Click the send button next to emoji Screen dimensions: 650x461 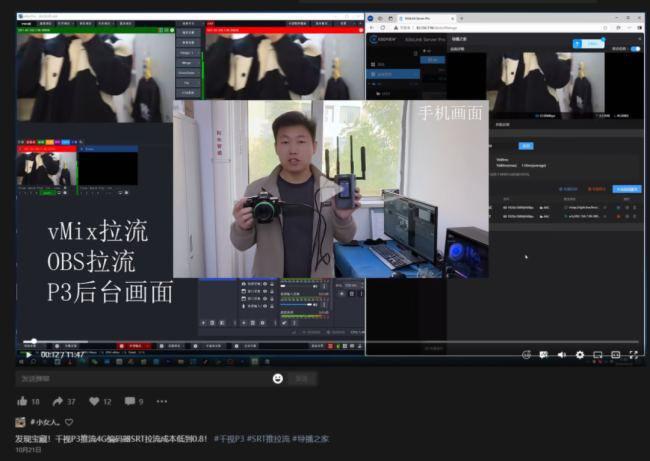[x=302, y=379]
